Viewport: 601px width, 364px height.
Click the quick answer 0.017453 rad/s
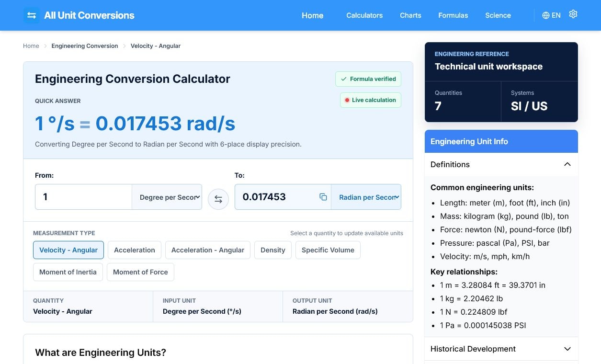pyautogui.click(x=165, y=124)
